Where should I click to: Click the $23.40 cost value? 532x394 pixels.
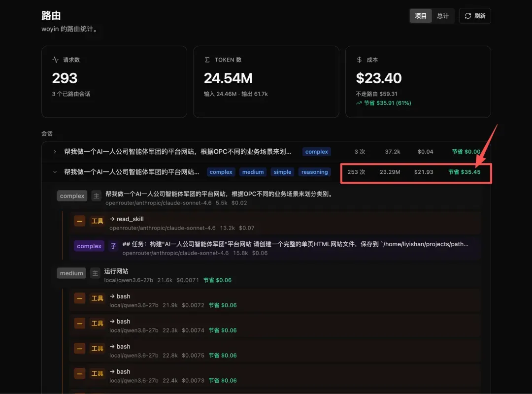(x=378, y=78)
